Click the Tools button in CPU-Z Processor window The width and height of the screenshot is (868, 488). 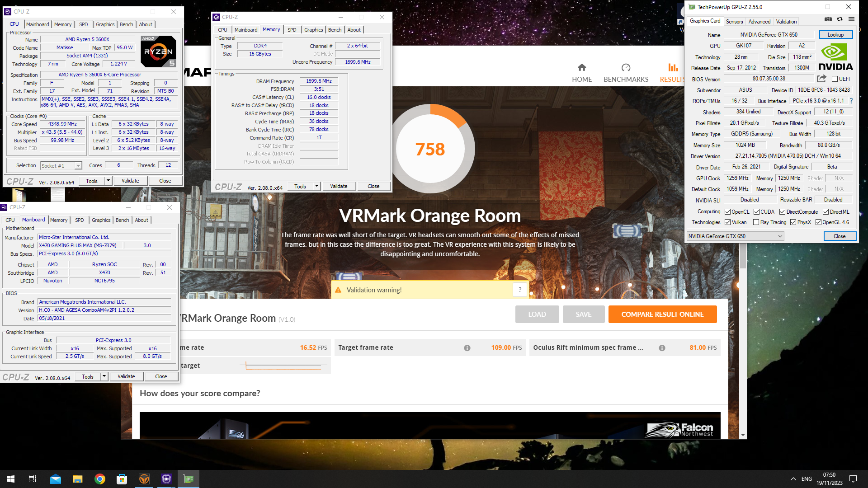[x=92, y=181]
